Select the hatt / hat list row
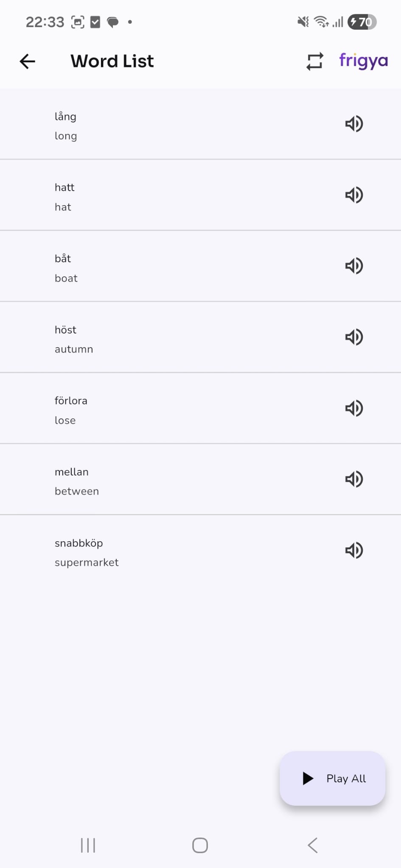The image size is (401, 868). coord(200,195)
